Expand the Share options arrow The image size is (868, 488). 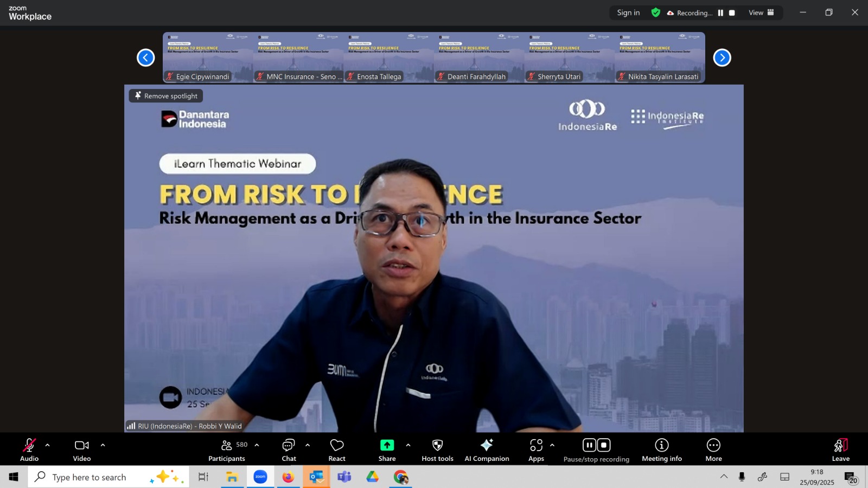(x=408, y=445)
